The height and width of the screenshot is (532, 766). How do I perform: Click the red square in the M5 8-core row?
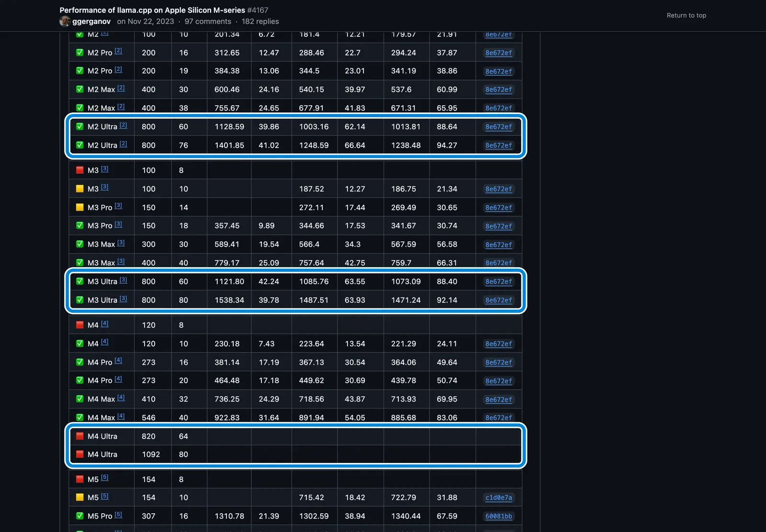coord(80,479)
